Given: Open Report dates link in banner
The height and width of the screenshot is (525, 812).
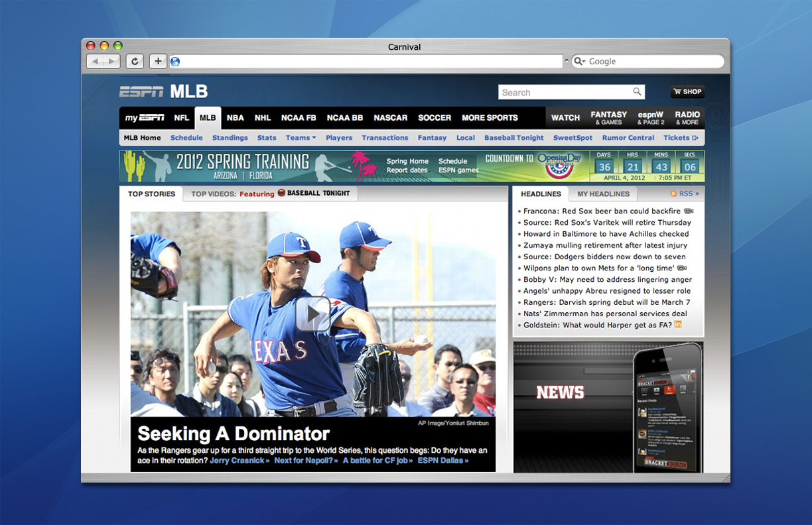Looking at the screenshot, I should (407, 170).
